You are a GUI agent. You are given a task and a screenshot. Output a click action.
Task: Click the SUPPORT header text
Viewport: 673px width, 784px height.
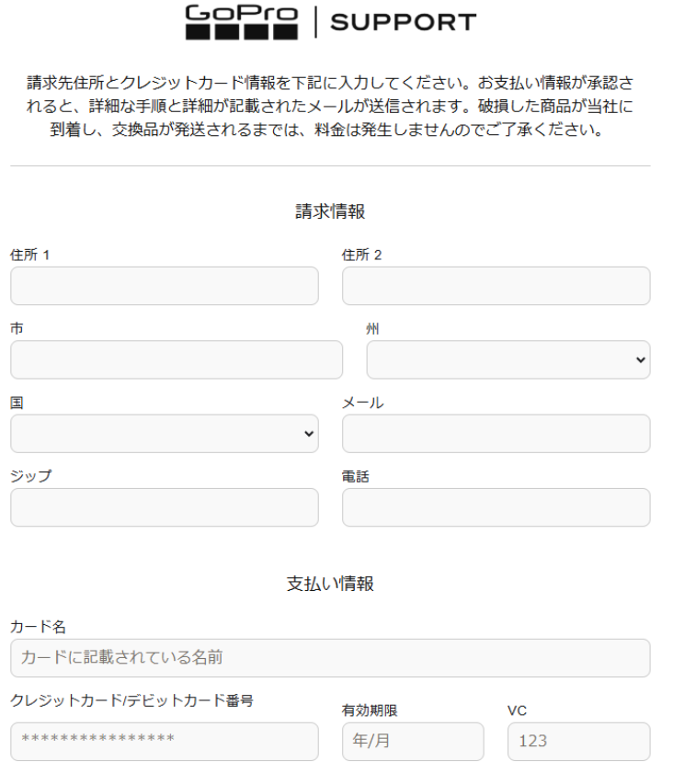point(403,22)
